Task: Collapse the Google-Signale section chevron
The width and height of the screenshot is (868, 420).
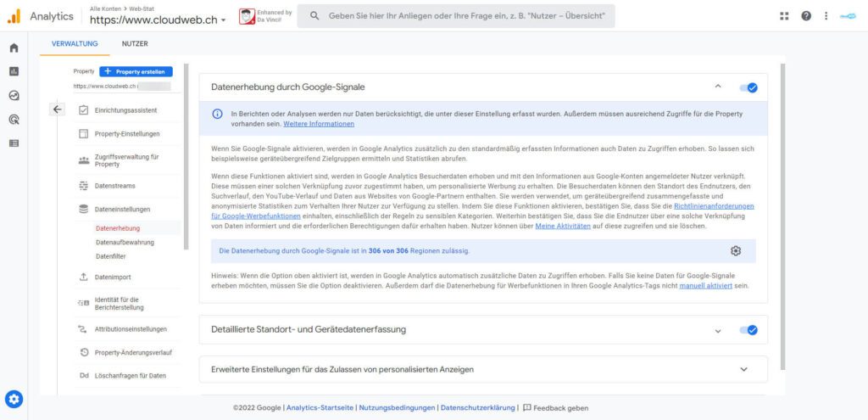Action: click(718, 87)
